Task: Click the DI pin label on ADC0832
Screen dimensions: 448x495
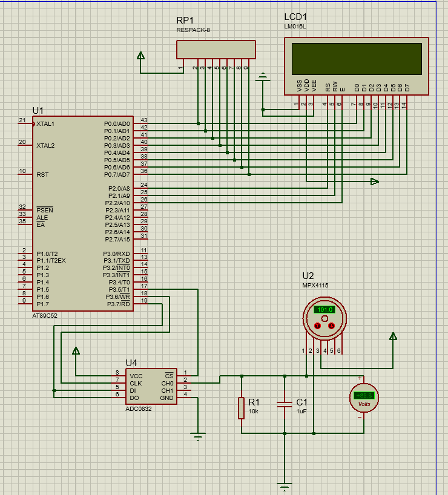Action: pyautogui.click(x=133, y=390)
